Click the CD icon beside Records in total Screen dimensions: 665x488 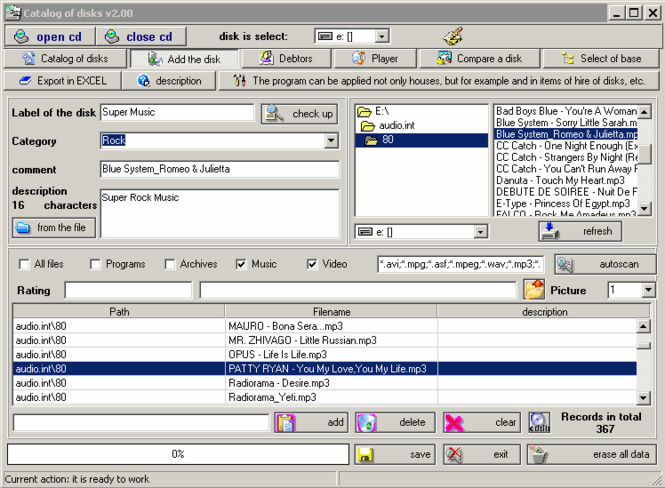click(539, 423)
